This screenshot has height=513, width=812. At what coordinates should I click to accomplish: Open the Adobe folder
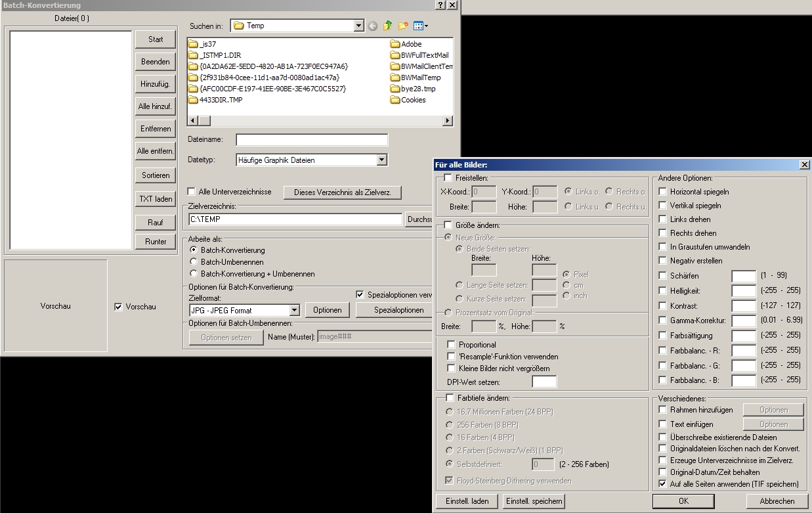(x=411, y=44)
